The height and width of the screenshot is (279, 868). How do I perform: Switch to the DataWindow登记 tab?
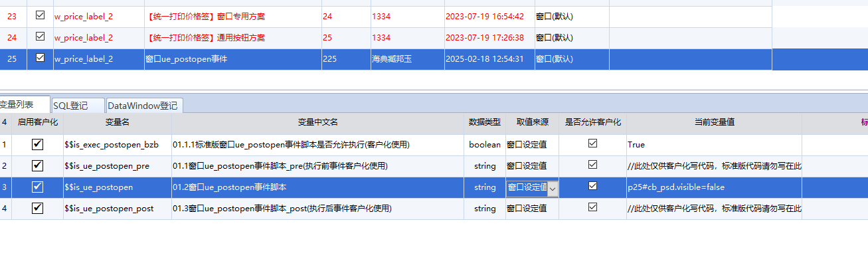click(144, 106)
